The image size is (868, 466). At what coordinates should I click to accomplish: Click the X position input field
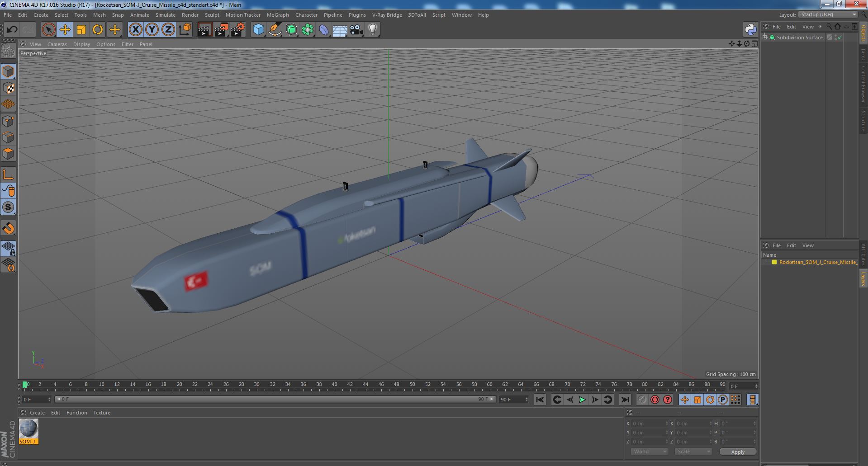pos(650,424)
